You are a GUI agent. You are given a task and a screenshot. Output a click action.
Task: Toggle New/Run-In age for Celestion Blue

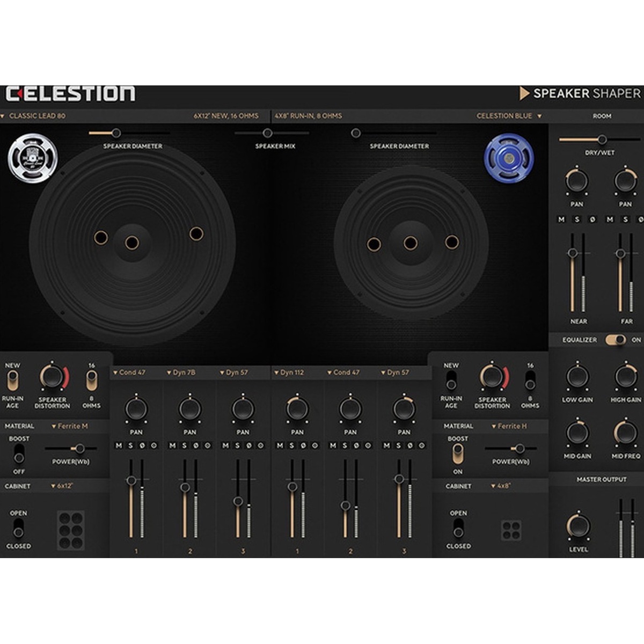pyautogui.click(x=451, y=382)
